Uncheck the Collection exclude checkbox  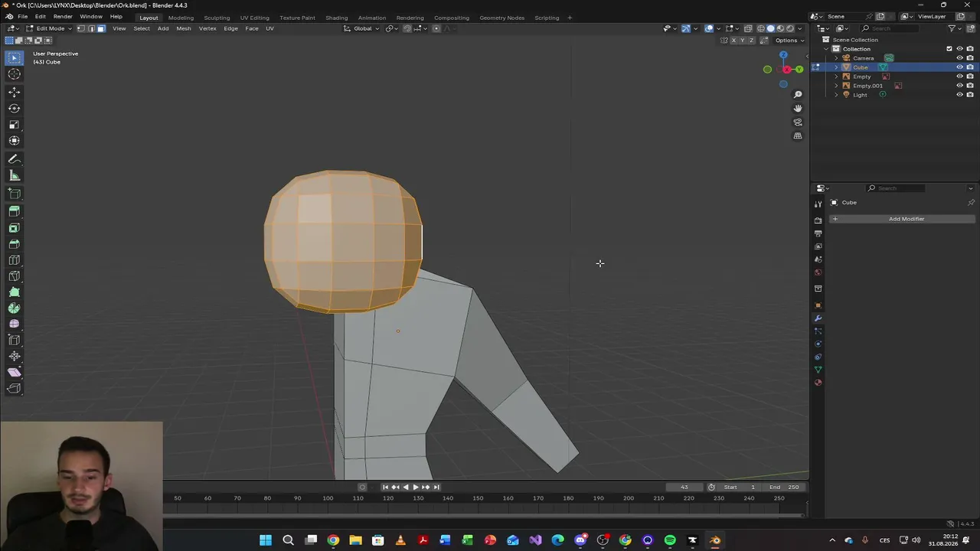949,49
